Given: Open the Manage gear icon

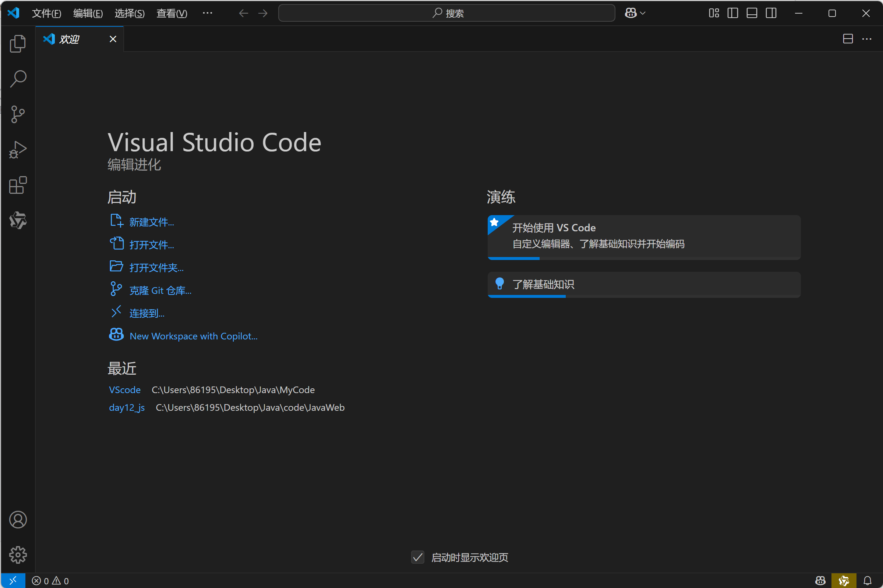Looking at the screenshot, I should (x=18, y=555).
